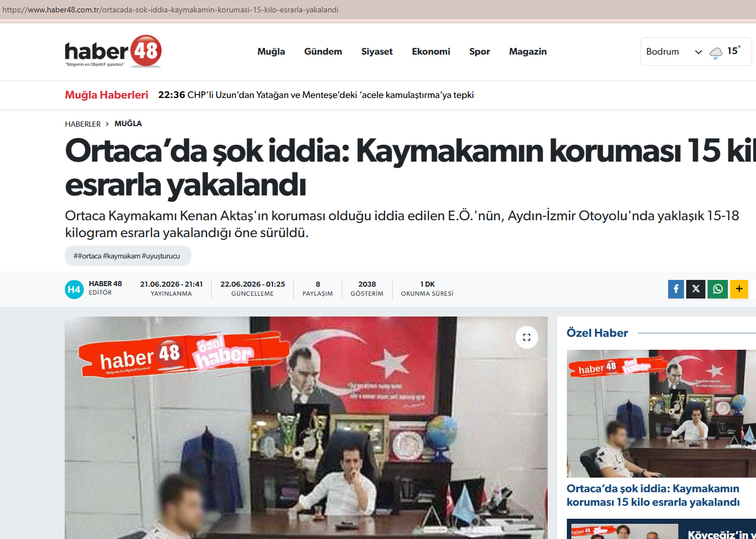Image resolution: width=756 pixels, height=539 pixels.
Task: Open the Muğla menu item
Action: [271, 51]
